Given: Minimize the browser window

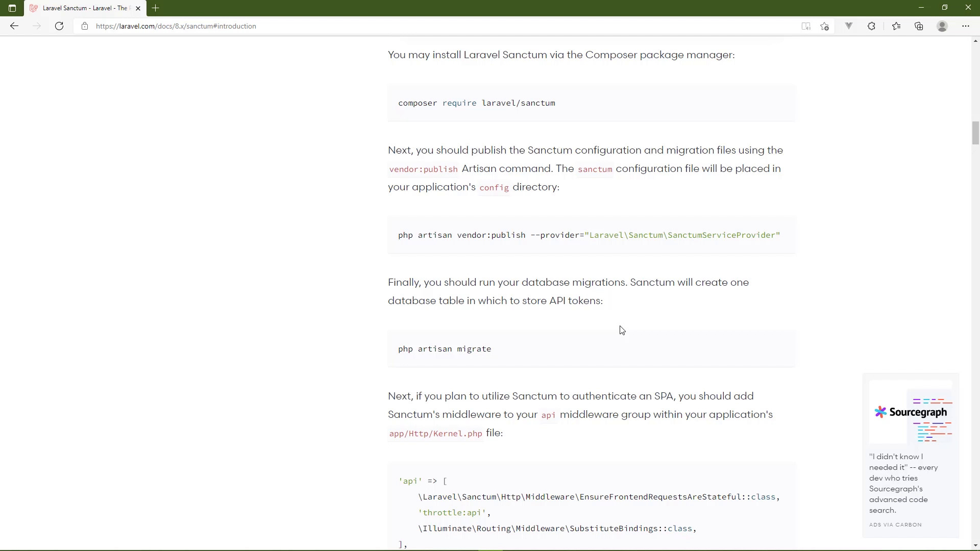Looking at the screenshot, I should click(921, 8).
